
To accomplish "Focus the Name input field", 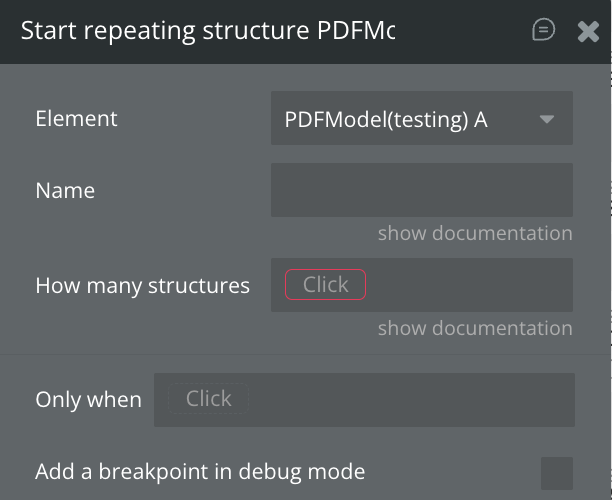I will (x=421, y=190).
